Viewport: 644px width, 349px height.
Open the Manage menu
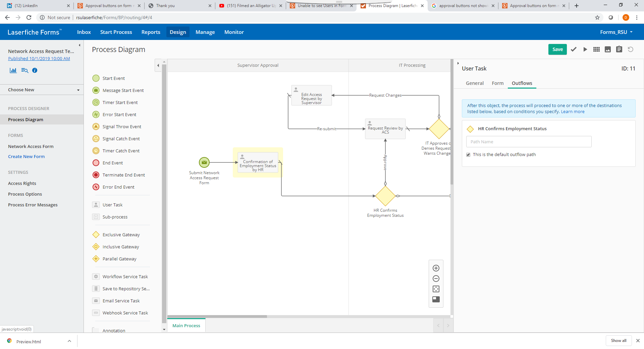tap(205, 32)
